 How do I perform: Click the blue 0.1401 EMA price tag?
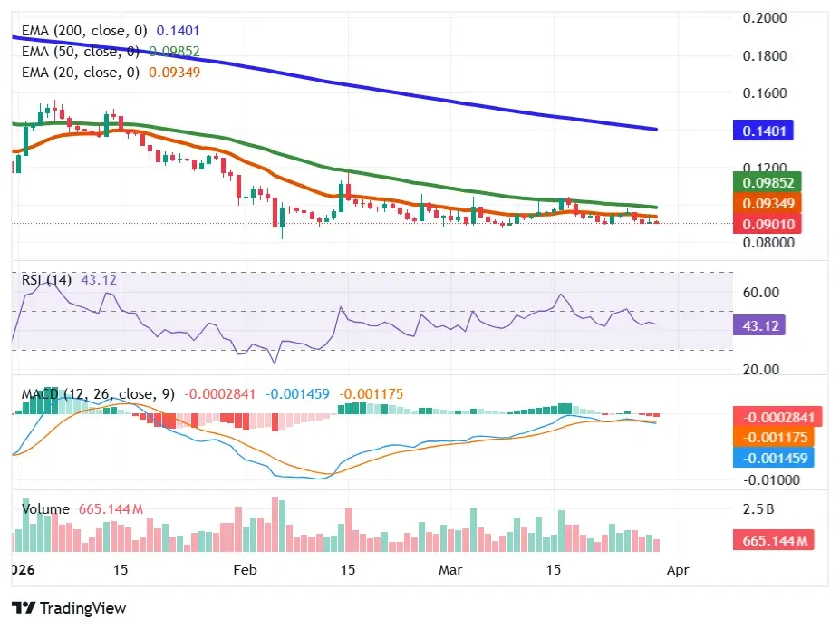tap(762, 131)
